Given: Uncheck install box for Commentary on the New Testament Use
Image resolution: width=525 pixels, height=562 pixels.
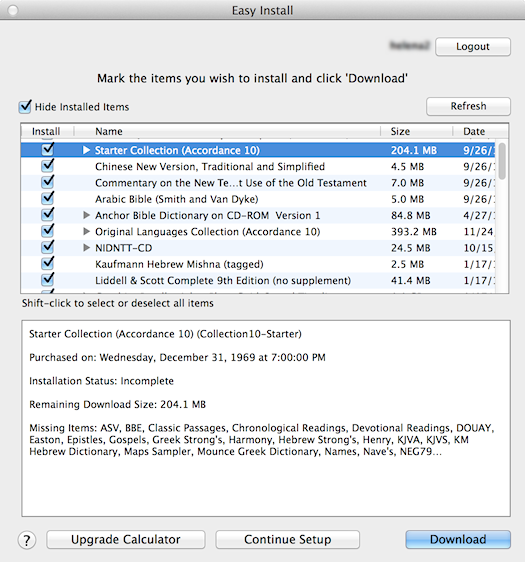Looking at the screenshot, I should [48, 182].
